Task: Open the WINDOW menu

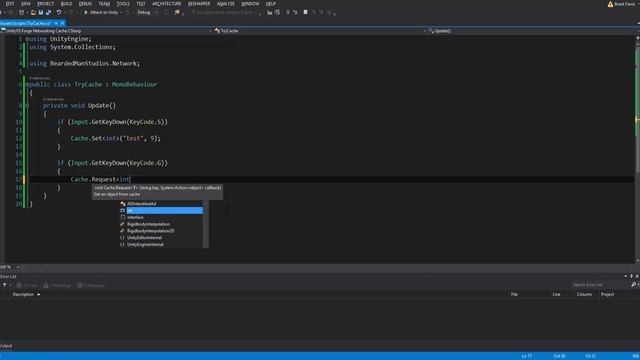Action: pyautogui.click(x=250, y=4)
